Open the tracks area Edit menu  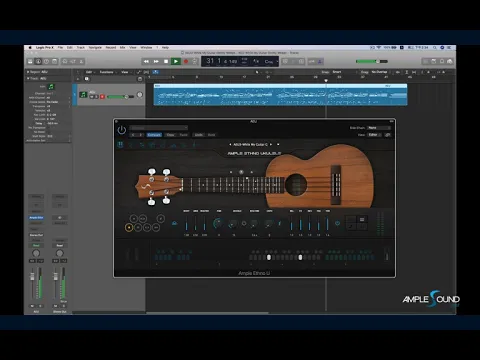[89, 72]
